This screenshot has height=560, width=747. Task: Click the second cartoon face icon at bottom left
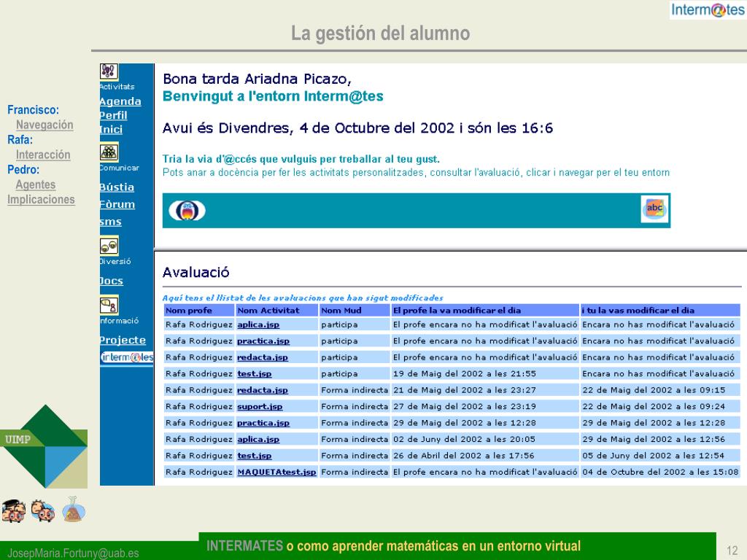coord(43,510)
